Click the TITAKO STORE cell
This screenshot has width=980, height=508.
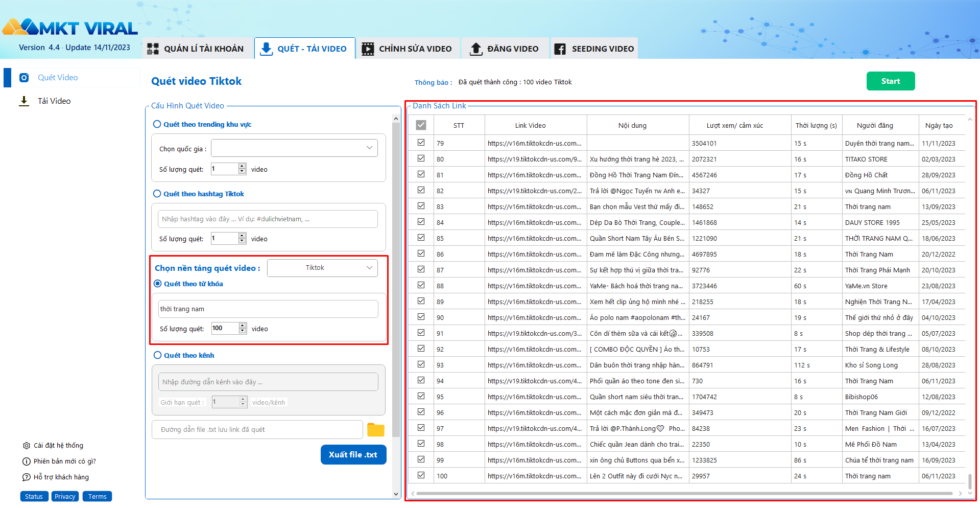tap(880, 159)
